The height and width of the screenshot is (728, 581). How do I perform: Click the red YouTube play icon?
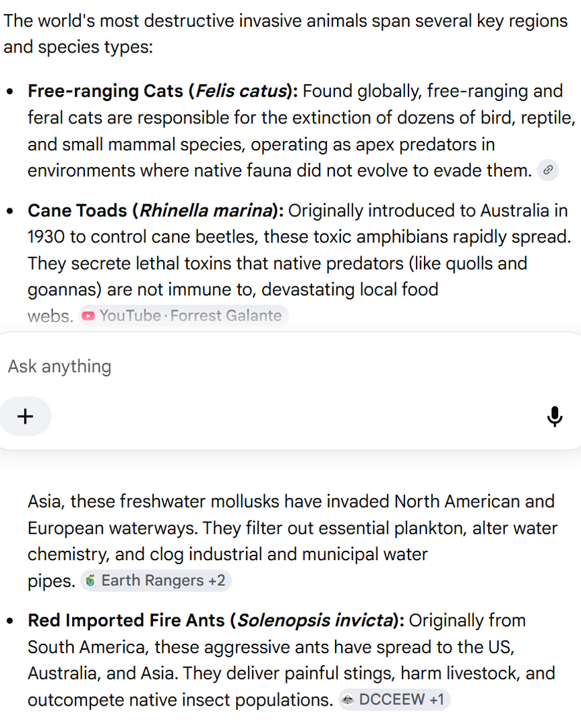point(88,315)
